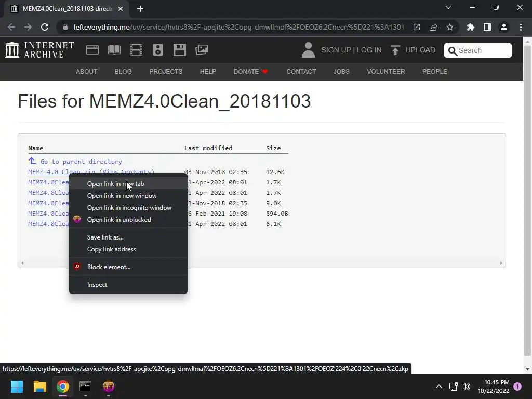Open the PEOPLE page
Image resolution: width=532 pixels, height=399 pixels.
[435, 72]
